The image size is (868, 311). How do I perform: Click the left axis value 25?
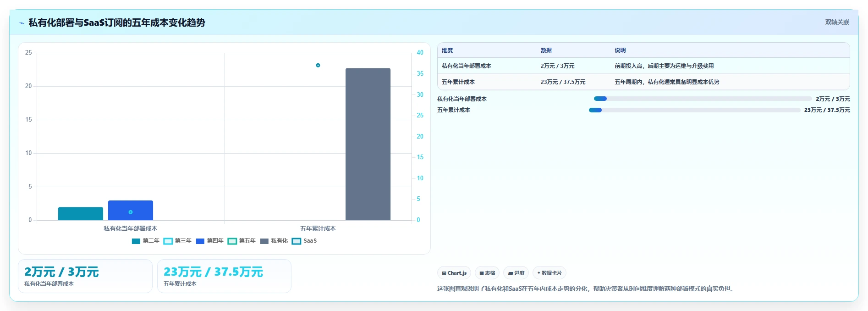[x=28, y=53]
